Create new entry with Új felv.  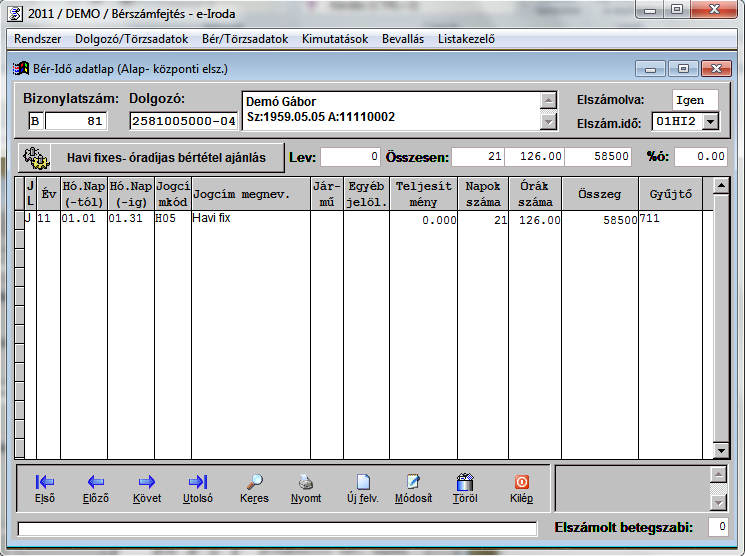tap(362, 488)
